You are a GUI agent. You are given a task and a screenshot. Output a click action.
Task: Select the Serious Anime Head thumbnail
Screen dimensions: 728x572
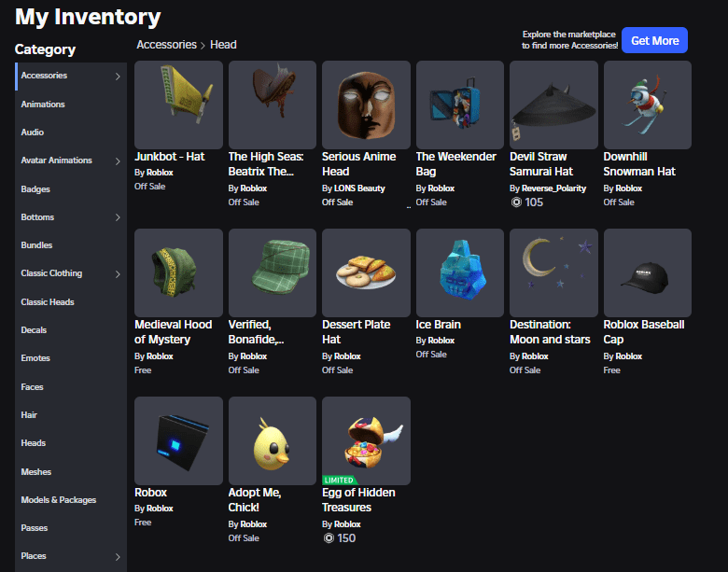tap(366, 105)
